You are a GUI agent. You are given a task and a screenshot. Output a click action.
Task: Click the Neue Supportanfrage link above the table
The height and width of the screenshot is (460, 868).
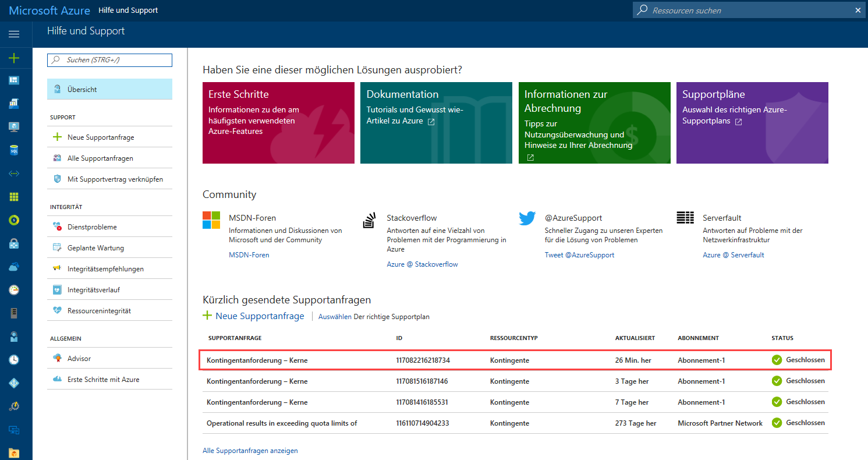(260, 316)
